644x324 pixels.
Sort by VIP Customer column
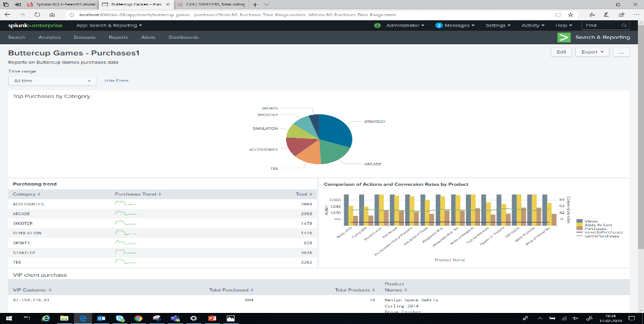[32, 290]
